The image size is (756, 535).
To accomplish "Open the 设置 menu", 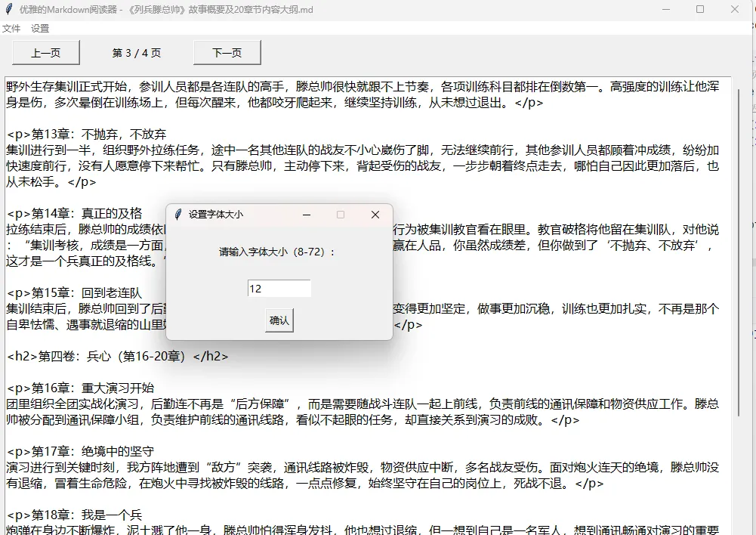I will [x=40, y=29].
